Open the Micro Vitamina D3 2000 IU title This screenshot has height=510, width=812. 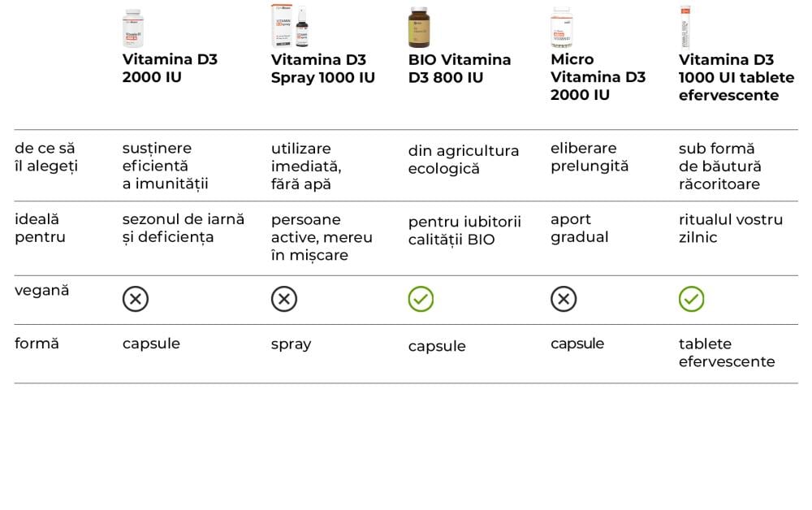(x=598, y=77)
